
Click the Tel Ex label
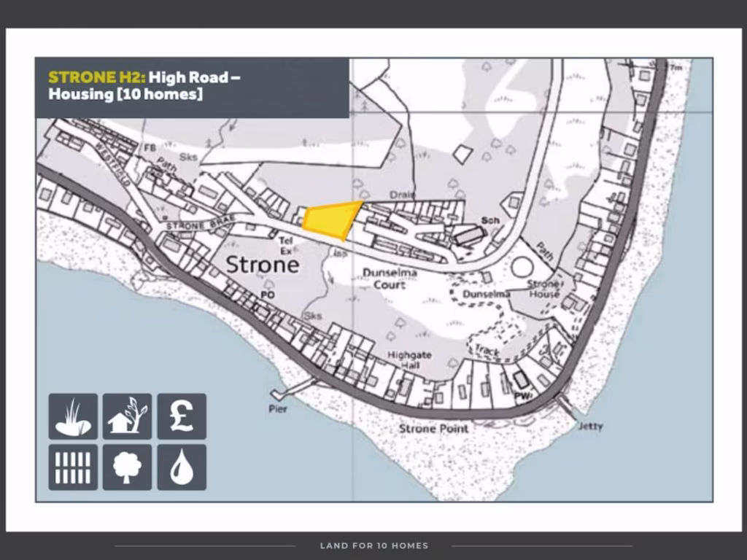286,246
